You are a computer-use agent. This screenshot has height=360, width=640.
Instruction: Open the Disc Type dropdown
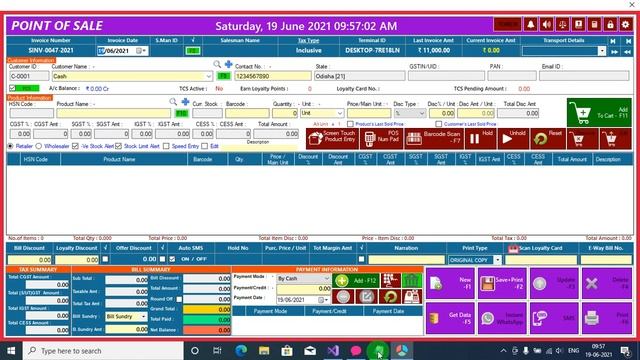click(x=422, y=113)
